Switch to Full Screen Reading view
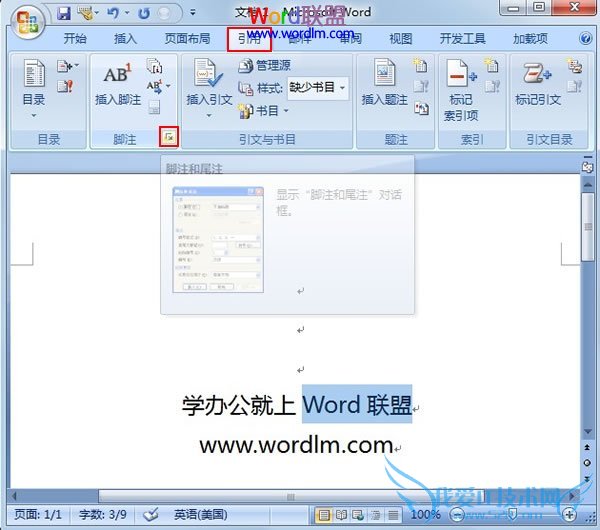The width and height of the screenshot is (600, 530). point(341,515)
